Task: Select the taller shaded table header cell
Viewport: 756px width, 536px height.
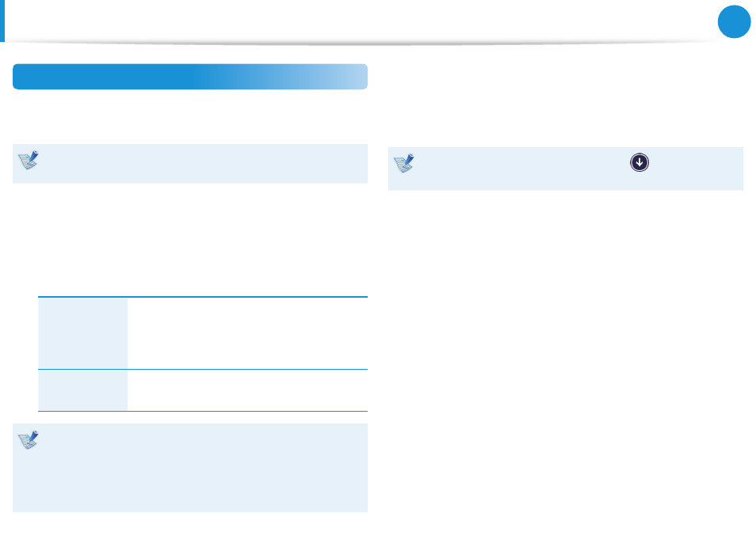Action: (x=83, y=333)
